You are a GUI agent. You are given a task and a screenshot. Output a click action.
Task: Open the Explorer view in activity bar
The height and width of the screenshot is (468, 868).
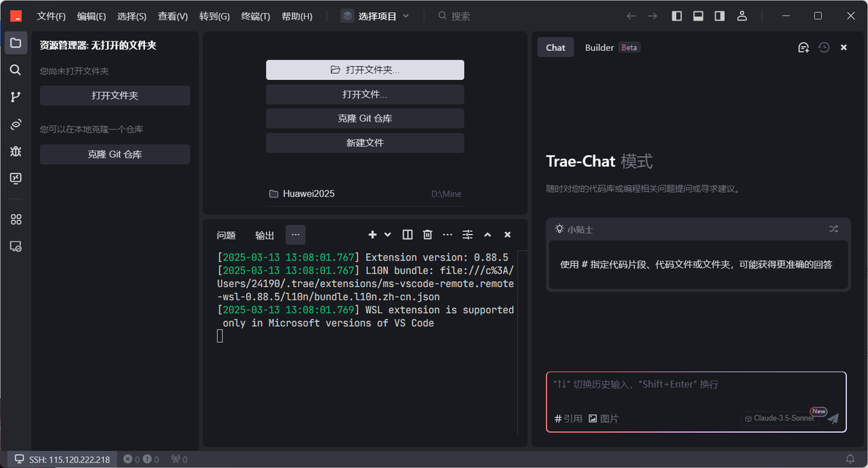16,43
